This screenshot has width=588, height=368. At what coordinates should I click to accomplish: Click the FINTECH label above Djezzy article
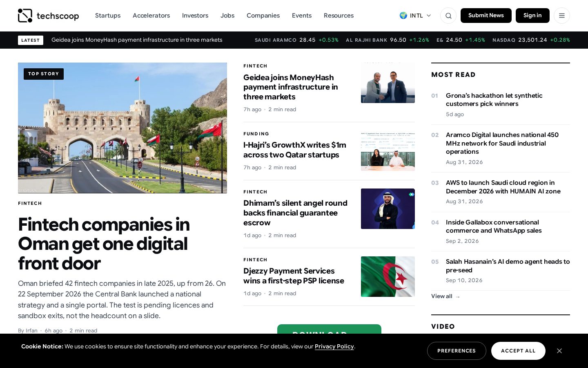(x=255, y=260)
